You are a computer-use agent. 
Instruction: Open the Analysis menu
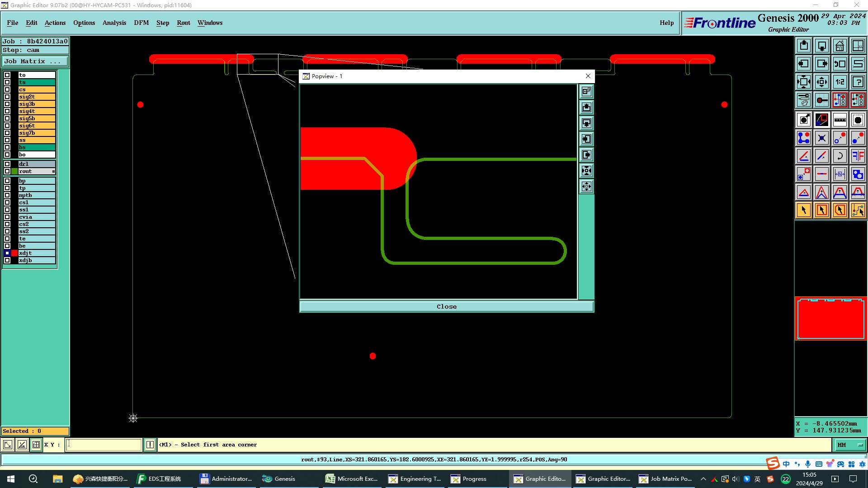coord(114,23)
